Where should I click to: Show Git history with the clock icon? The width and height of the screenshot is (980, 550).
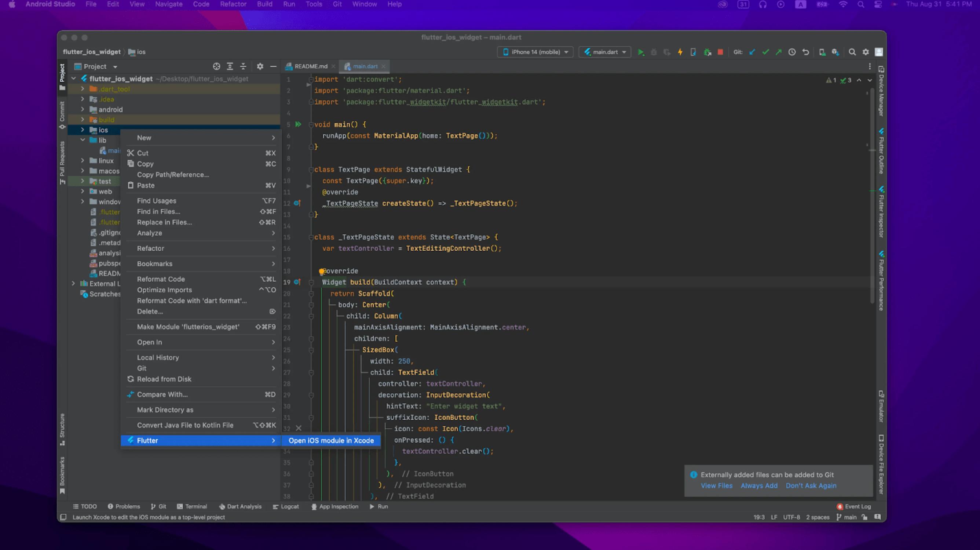(792, 52)
